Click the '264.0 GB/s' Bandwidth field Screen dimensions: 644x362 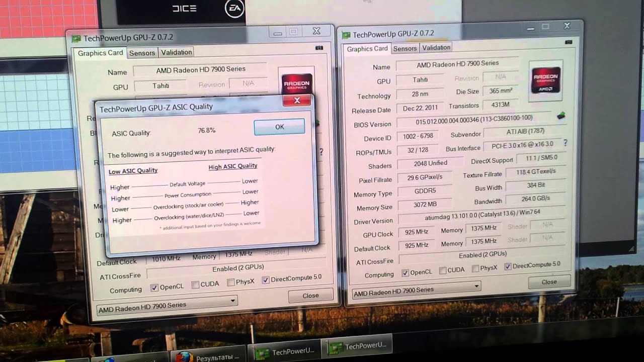tap(536, 198)
